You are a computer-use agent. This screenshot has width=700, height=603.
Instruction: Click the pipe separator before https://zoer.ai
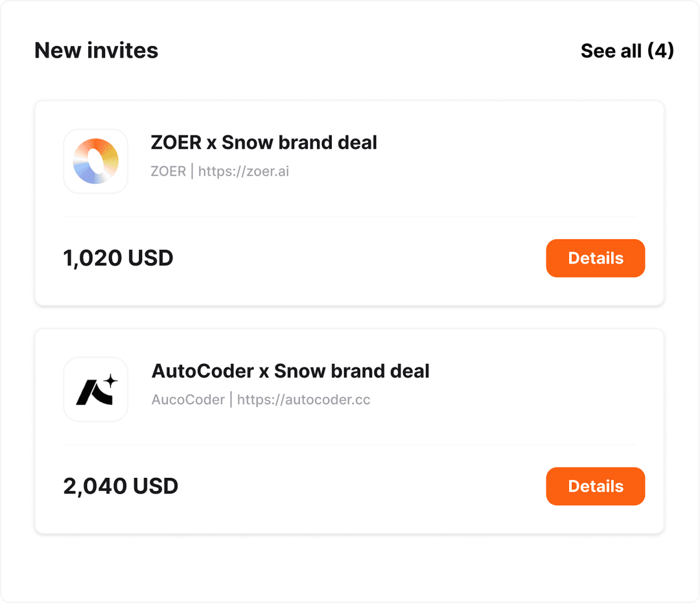pyautogui.click(x=192, y=172)
